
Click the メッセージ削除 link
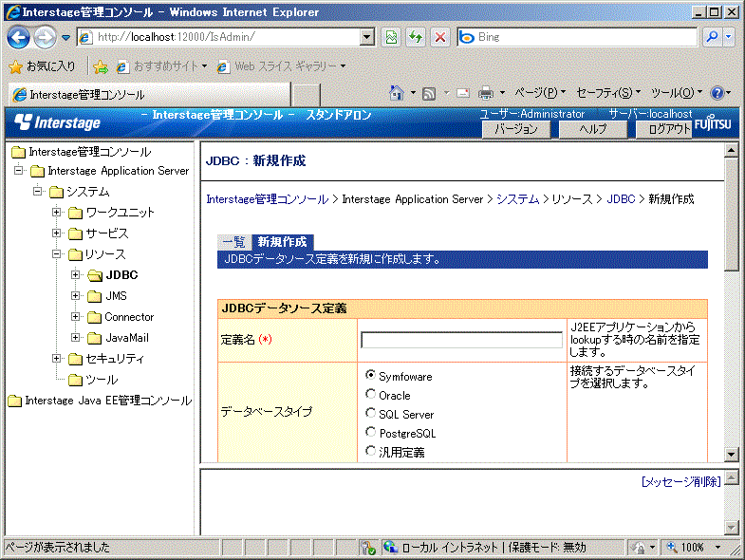[x=680, y=481]
